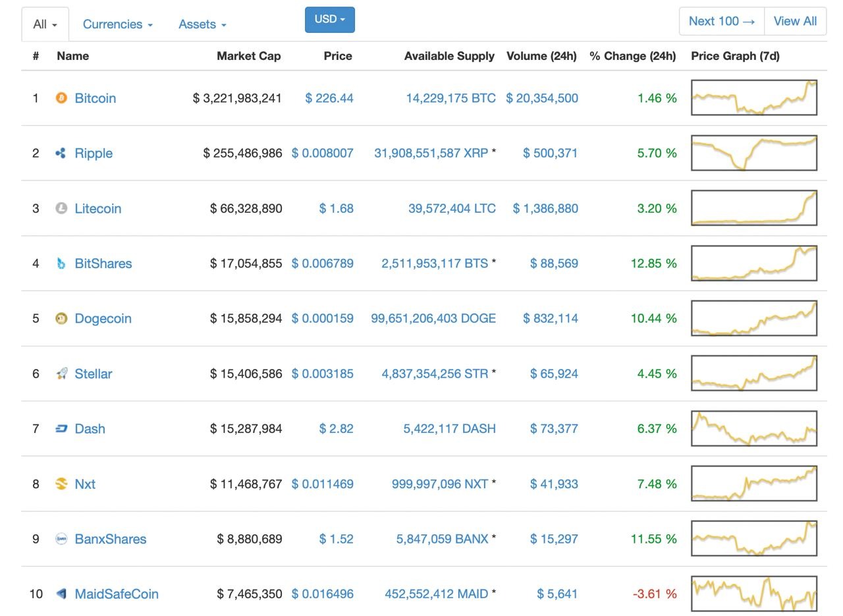
Task: Open BanxShares 7-day price graph
Action: click(x=754, y=538)
